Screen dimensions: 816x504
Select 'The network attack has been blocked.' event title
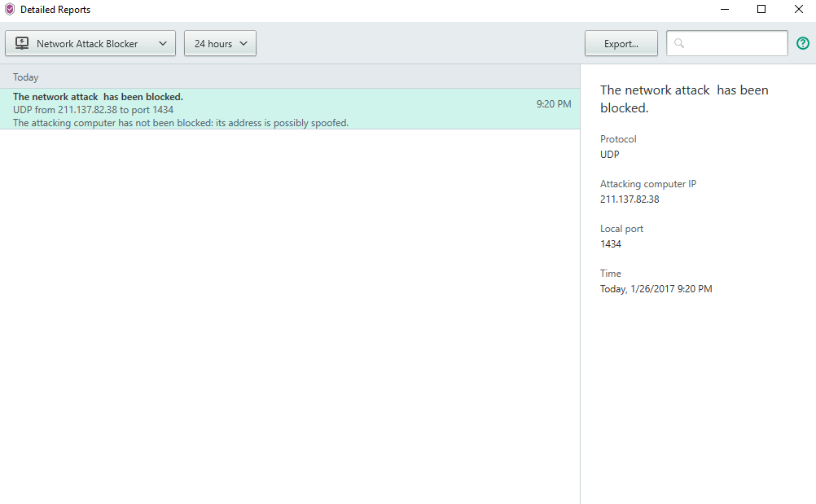pos(98,97)
